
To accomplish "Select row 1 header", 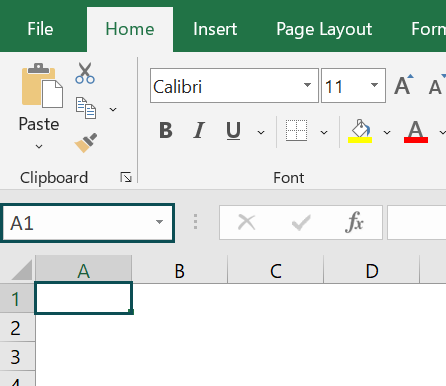I will point(17,298).
